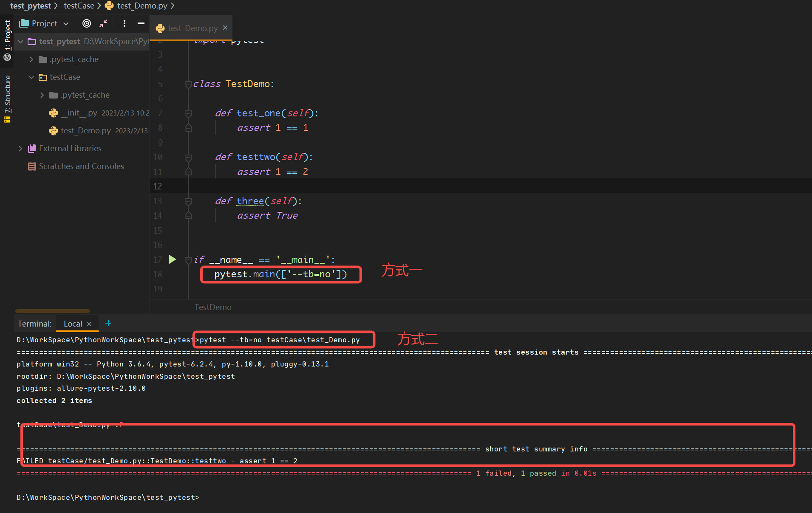Image resolution: width=812 pixels, height=513 pixels.
Task: Click 'collected 2 items' in terminal output
Action: [54, 400]
